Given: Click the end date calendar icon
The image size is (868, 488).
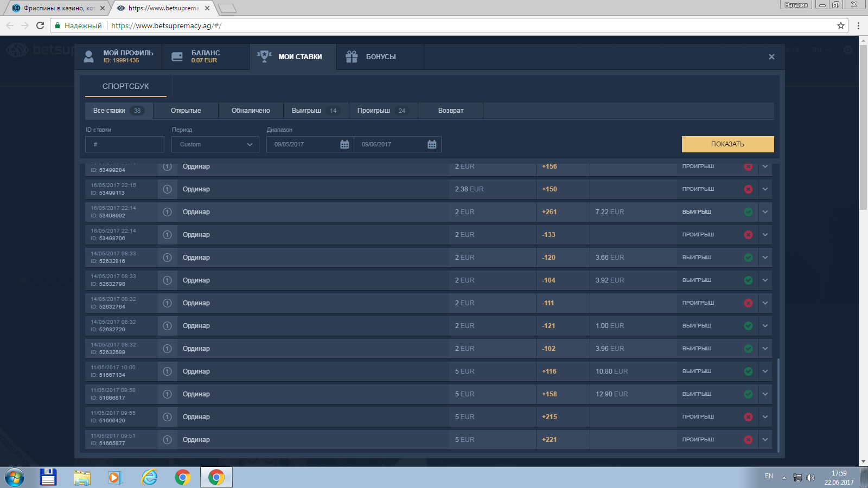Looking at the screenshot, I should [432, 144].
